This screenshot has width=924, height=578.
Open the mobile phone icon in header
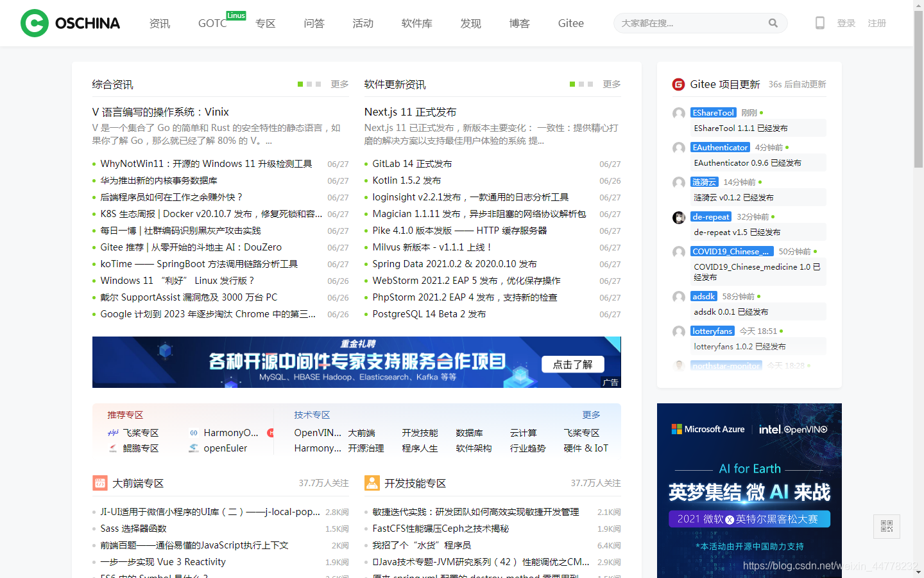(819, 23)
